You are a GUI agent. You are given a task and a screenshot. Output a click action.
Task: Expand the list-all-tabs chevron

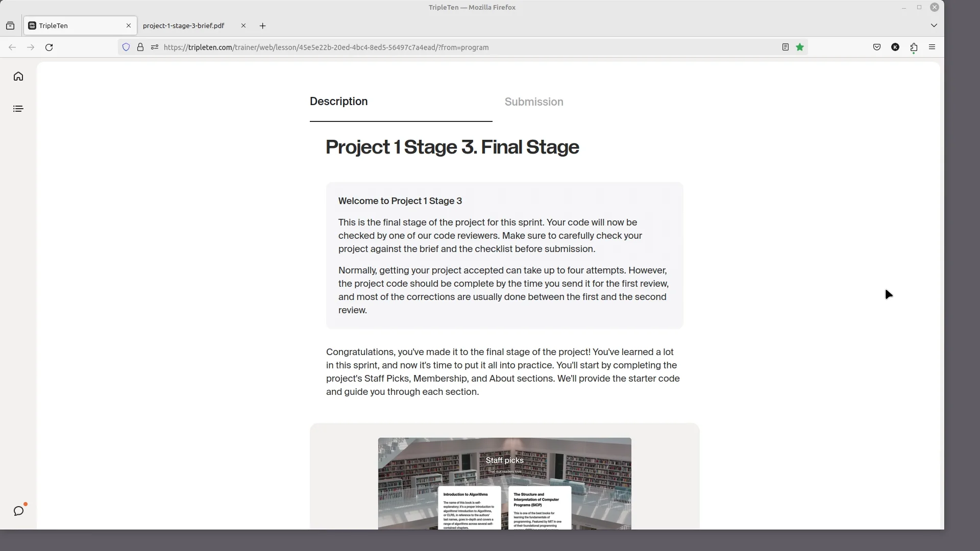coord(935,26)
